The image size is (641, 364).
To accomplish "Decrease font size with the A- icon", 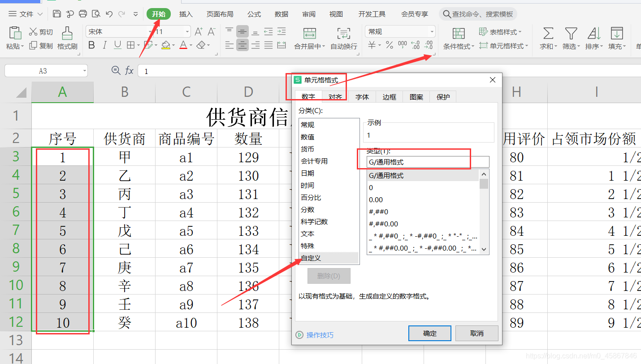I will (212, 31).
